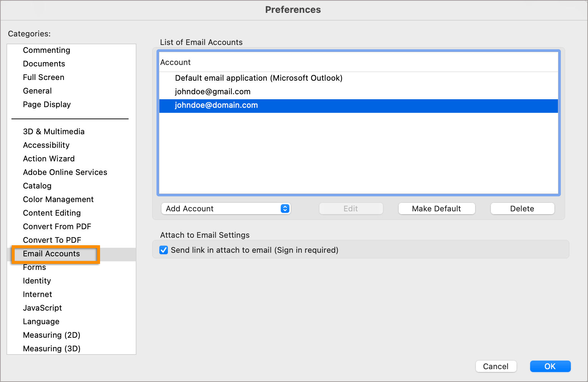Select the Accessibility category
Viewport: 588px width, 382px height.
click(x=46, y=145)
